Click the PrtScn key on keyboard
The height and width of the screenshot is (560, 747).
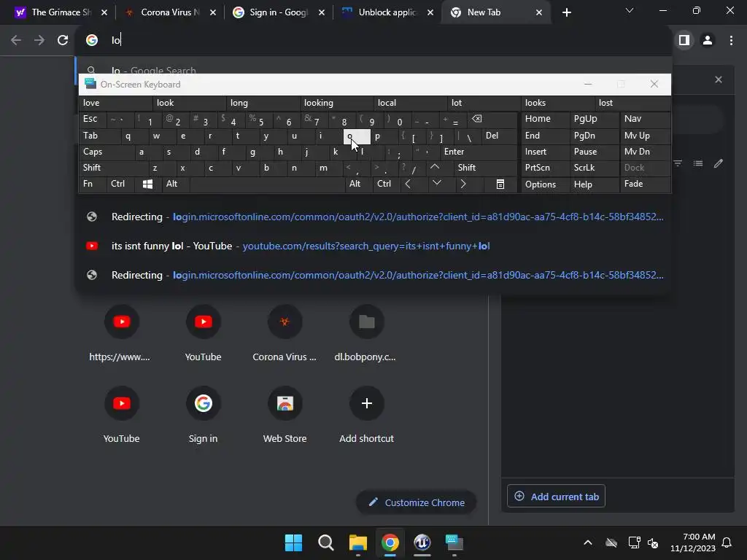[x=545, y=168]
